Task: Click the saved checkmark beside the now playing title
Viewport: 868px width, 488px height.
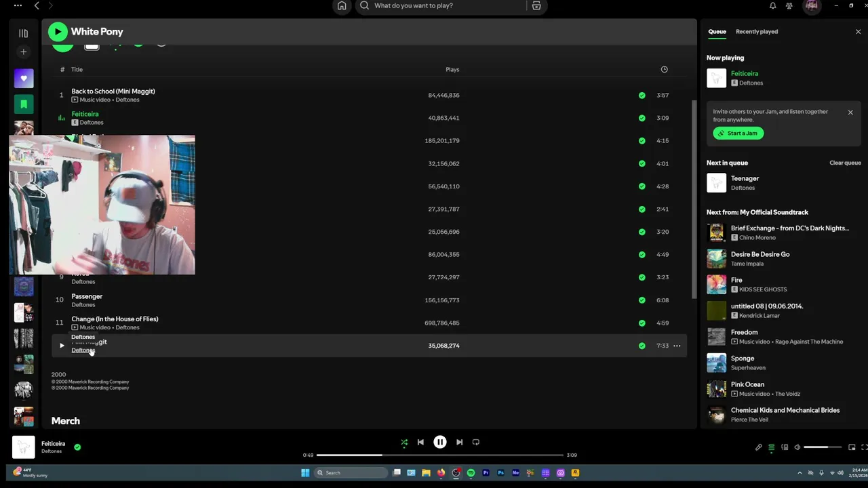Action: point(77,447)
